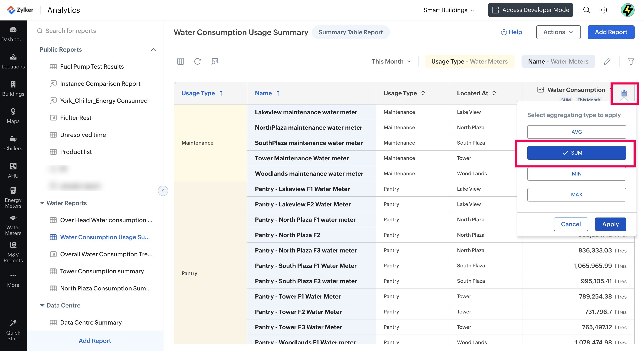Click the refresh report icon
Image resolution: width=644 pixels, height=351 pixels.
[198, 61]
